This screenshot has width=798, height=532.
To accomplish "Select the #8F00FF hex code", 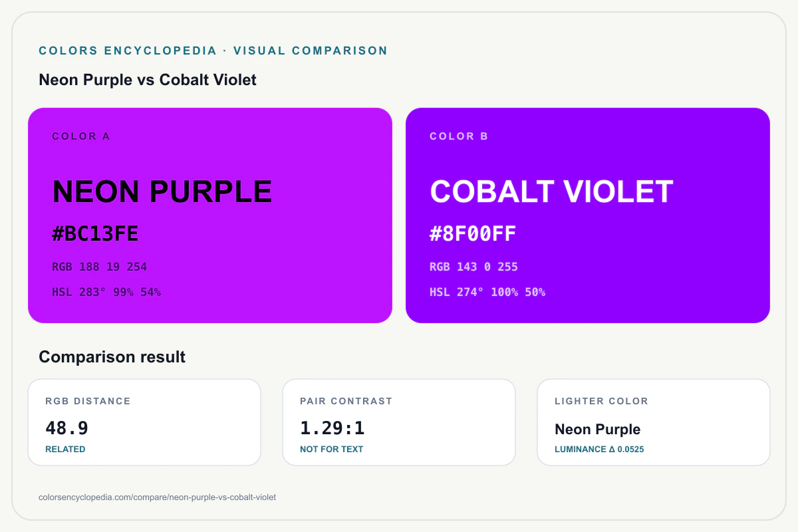I will (x=473, y=234).
